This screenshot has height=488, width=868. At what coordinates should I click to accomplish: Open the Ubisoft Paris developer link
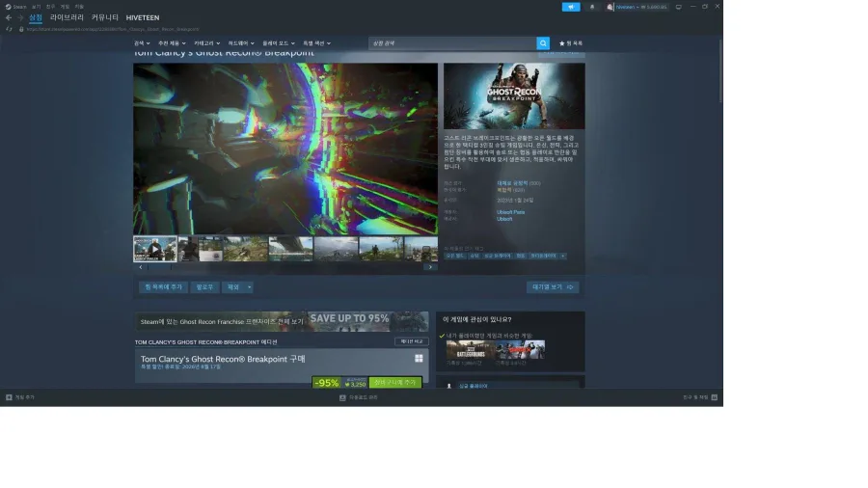pyautogui.click(x=510, y=212)
